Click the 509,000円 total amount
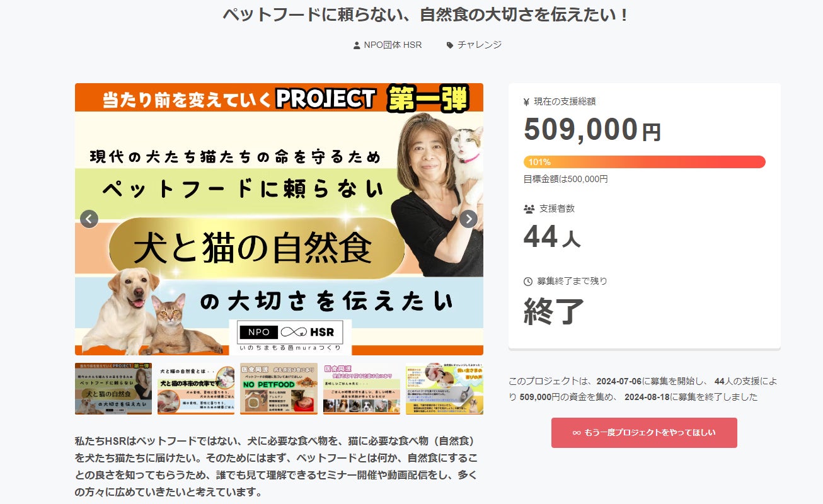The image size is (823, 504). [592, 129]
